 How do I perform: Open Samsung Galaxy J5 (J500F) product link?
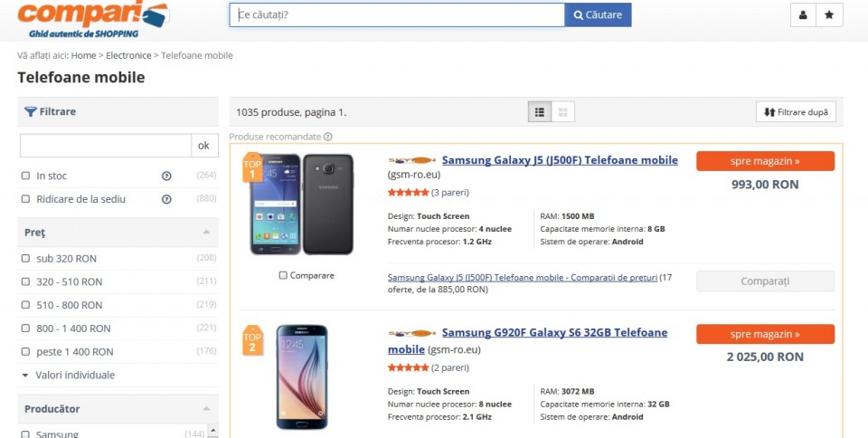pos(560,160)
